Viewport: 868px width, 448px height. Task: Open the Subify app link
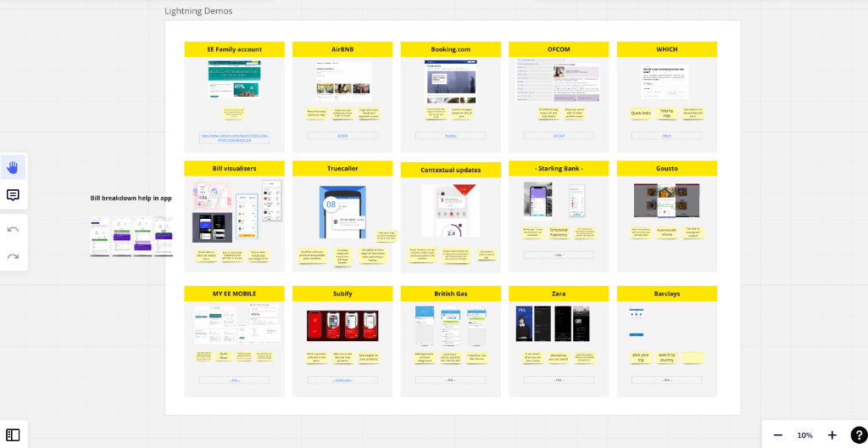pyautogui.click(x=342, y=380)
